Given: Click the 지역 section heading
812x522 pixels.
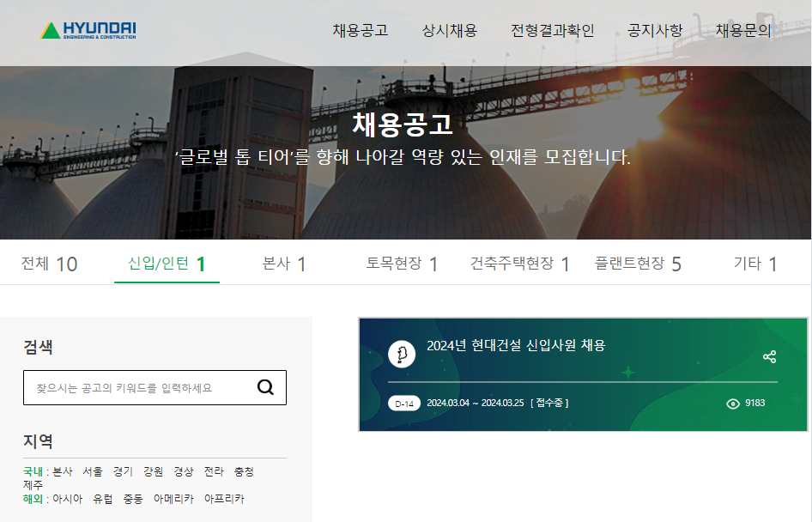Looking at the screenshot, I should pos(38,441).
